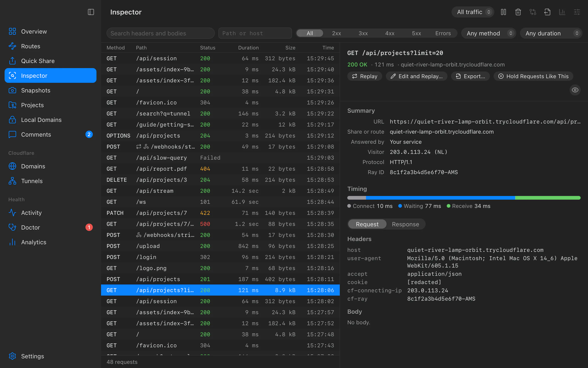The height and width of the screenshot is (368, 588).
Task: Open Projects in sidebar
Action: click(51, 105)
